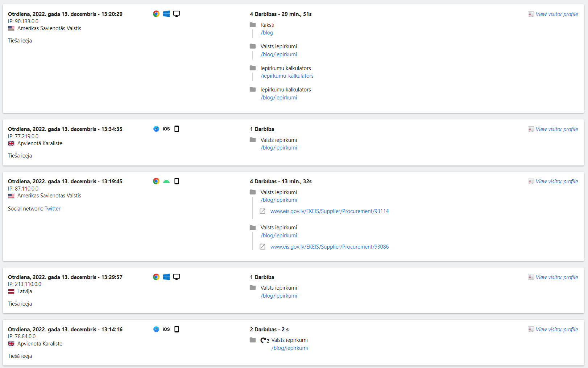This screenshot has height=368, width=588.
Task: Click iOS icon for 13:34:35 visit
Action: click(x=166, y=129)
